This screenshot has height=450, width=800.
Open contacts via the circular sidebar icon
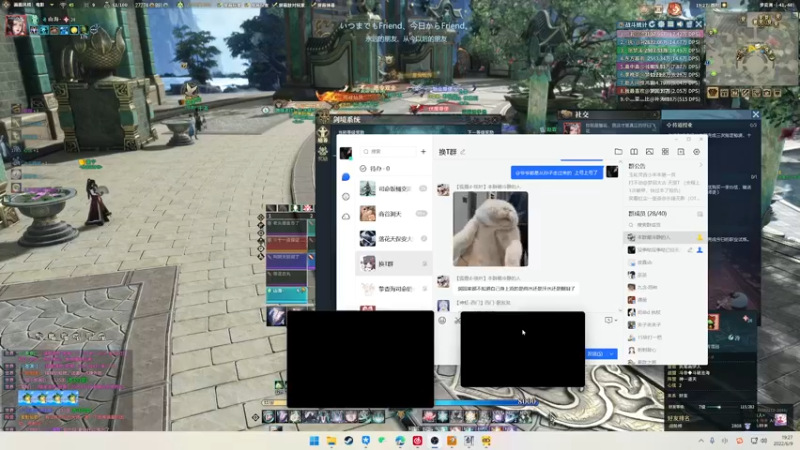tap(346, 196)
